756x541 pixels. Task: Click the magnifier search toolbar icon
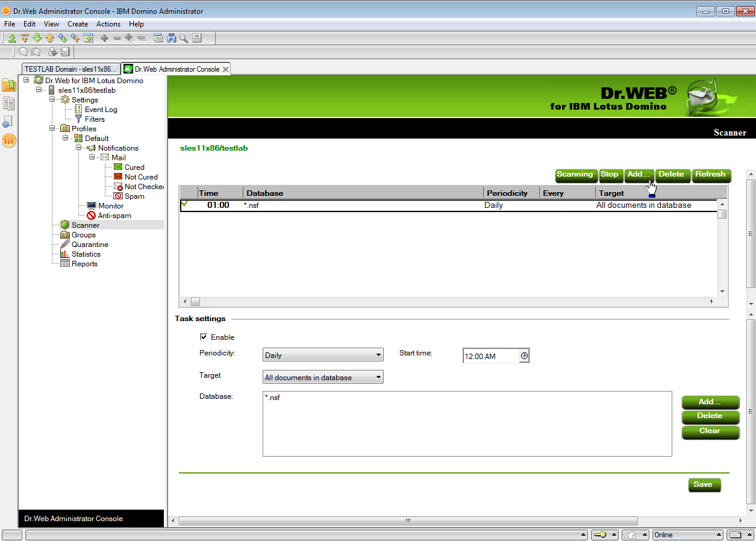[x=184, y=38]
